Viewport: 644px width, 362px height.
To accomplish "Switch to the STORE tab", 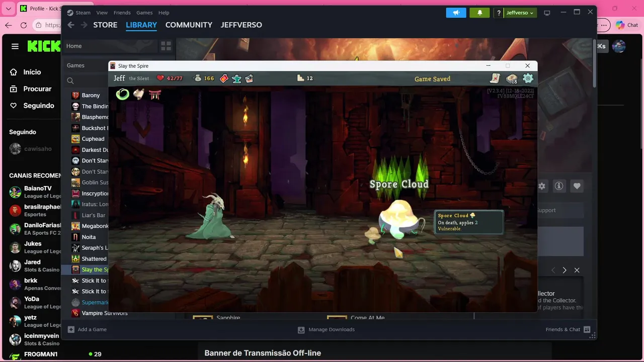I will 105,25.
